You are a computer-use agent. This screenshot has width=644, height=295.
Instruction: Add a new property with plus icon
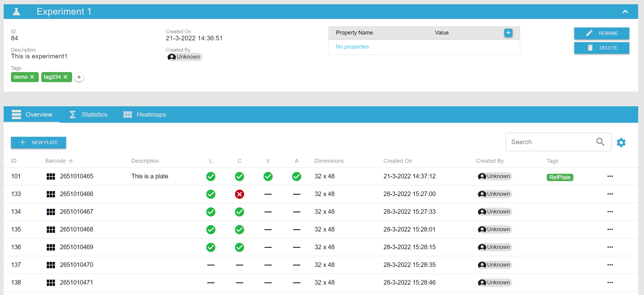tap(508, 33)
